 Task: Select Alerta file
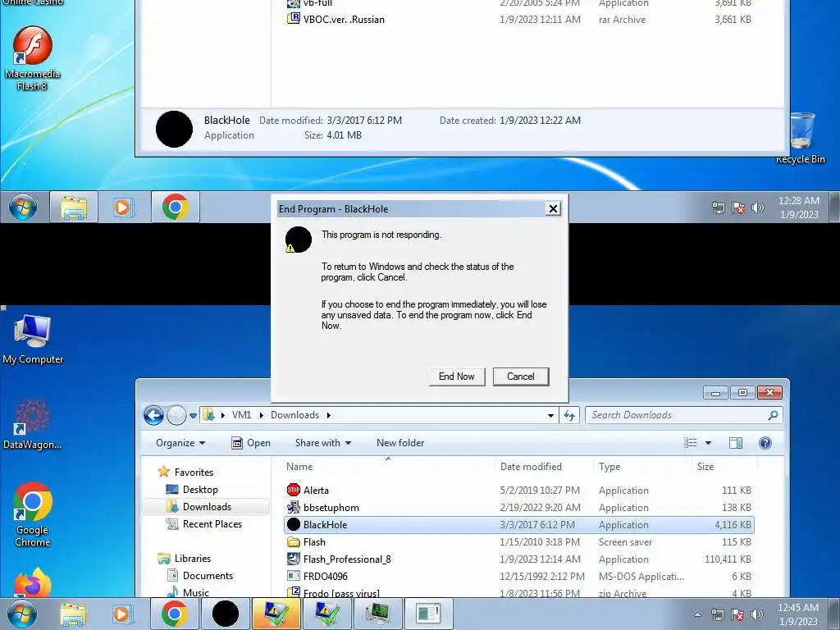coord(518,491)
